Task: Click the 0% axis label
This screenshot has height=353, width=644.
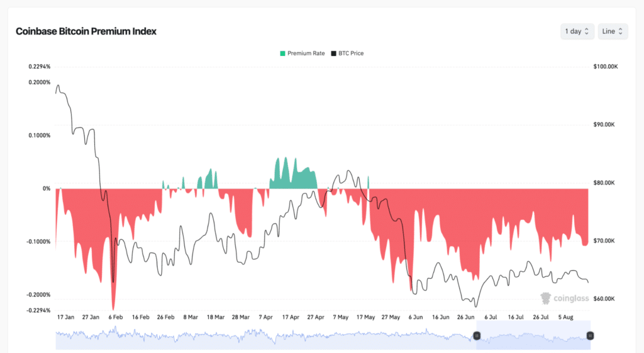Action: (47, 188)
